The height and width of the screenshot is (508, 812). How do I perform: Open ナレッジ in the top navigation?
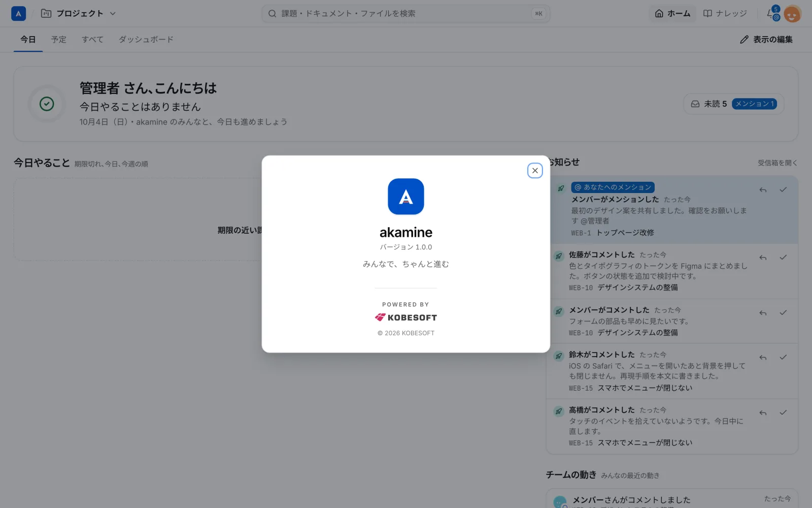click(x=725, y=14)
